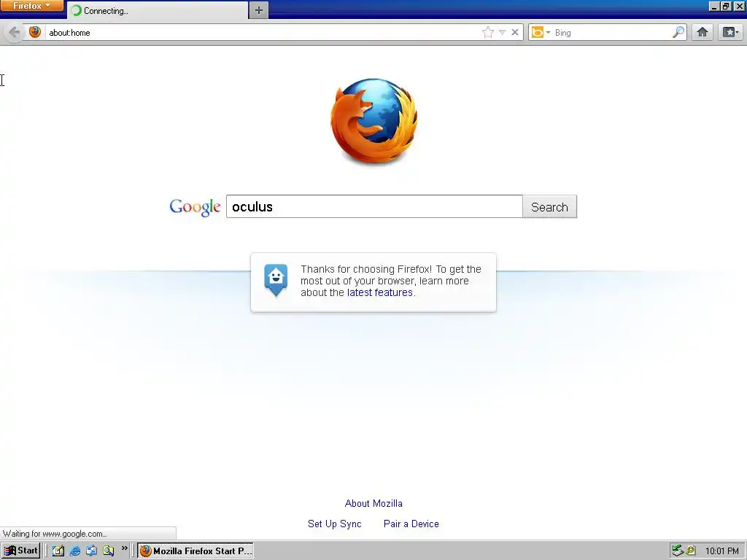Open the About Mozilla link
Screen dimensions: 747x560
point(373,503)
